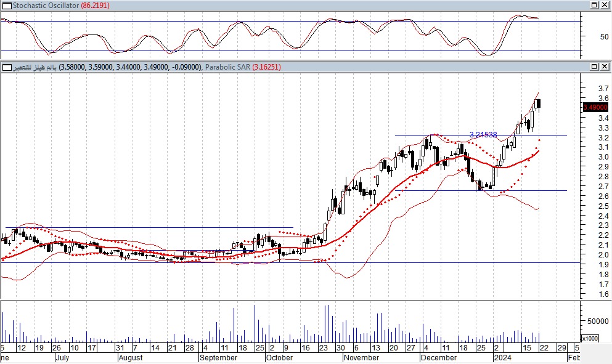Maximize the Stochastic Oscillator pane

594,5
